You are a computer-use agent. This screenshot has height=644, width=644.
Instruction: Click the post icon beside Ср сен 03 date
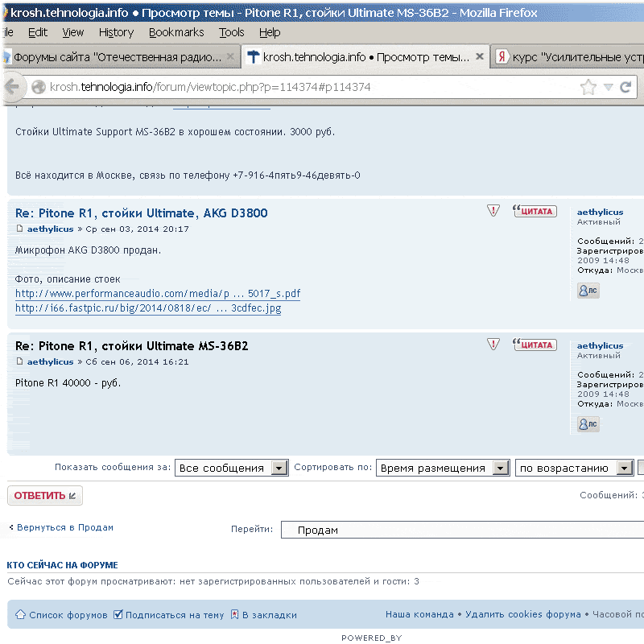coord(19,229)
